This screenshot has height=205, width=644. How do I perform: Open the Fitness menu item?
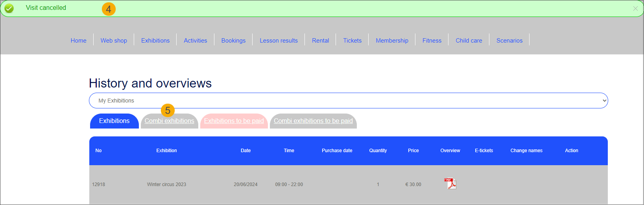[432, 41]
